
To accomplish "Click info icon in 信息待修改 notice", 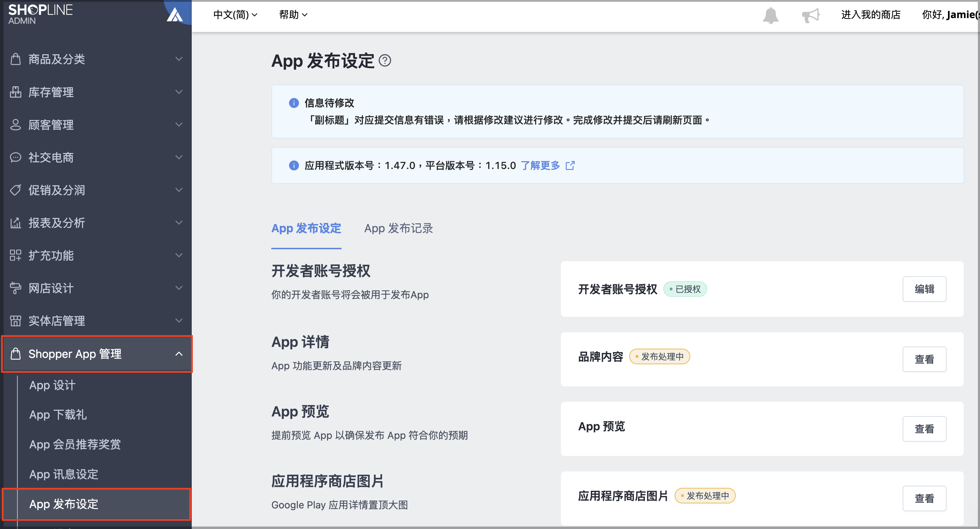I will click(x=294, y=103).
